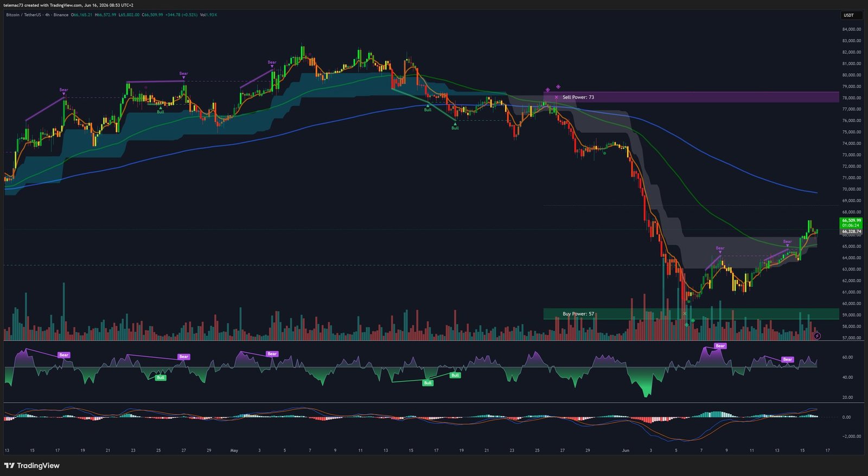Click the 84,000.00 price axis label
Viewport: 868px width, 476px height.
pos(852,29)
